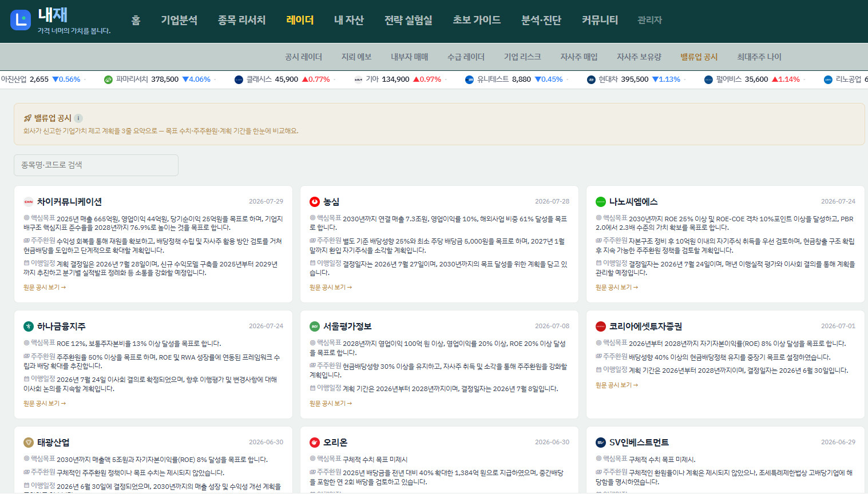Click the 차이커뮤니케이션 company logo

coord(29,202)
